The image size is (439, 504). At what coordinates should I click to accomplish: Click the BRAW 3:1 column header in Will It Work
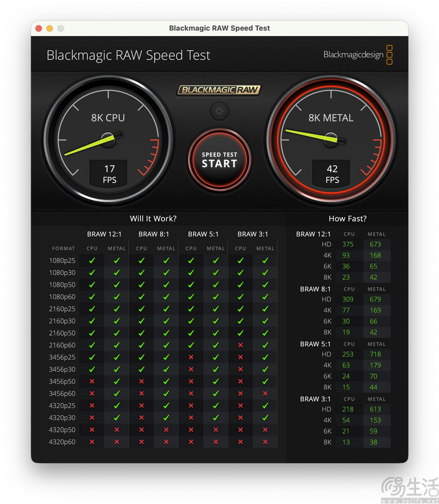click(x=253, y=234)
